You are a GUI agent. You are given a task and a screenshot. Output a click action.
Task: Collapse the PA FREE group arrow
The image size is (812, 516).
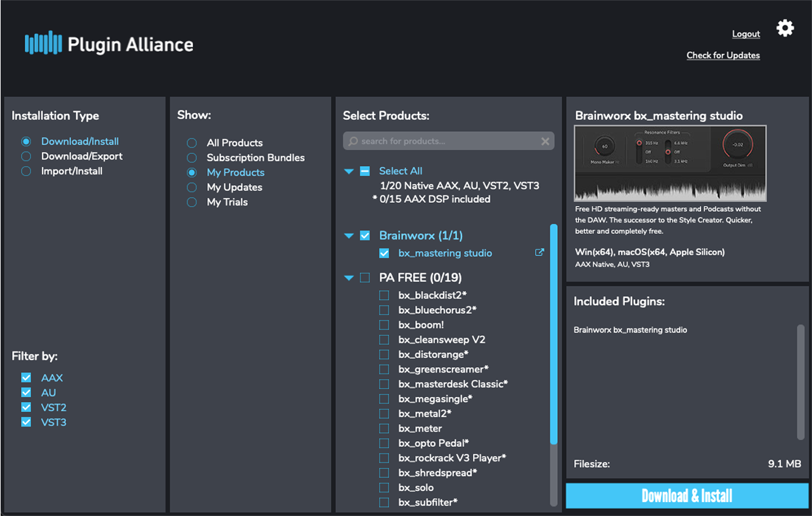[349, 278]
